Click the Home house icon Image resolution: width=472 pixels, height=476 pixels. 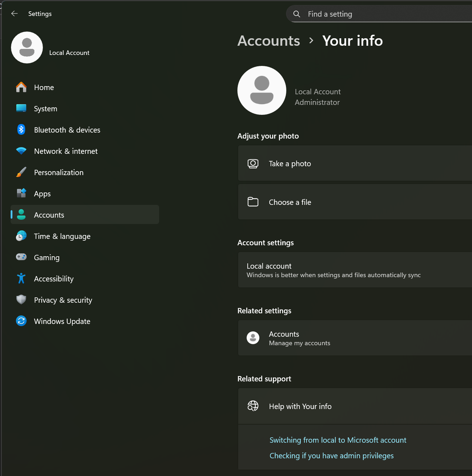21,87
